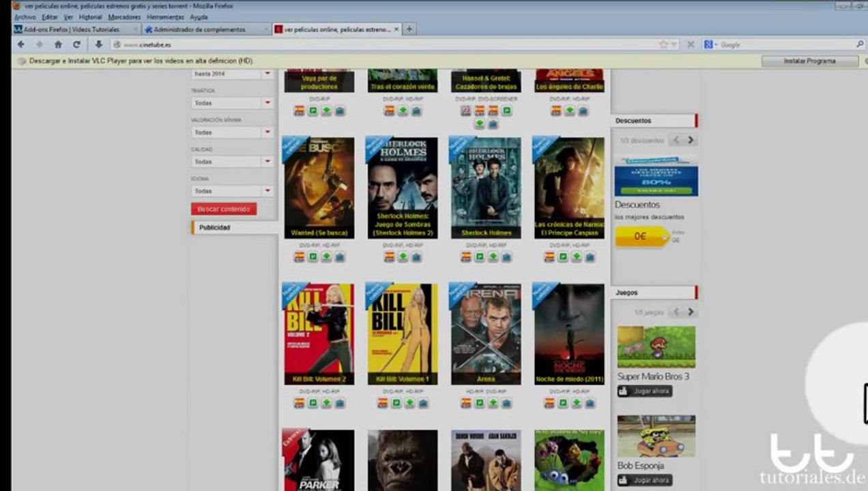
Task: Open the Idioma dropdown
Action: (233, 191)
